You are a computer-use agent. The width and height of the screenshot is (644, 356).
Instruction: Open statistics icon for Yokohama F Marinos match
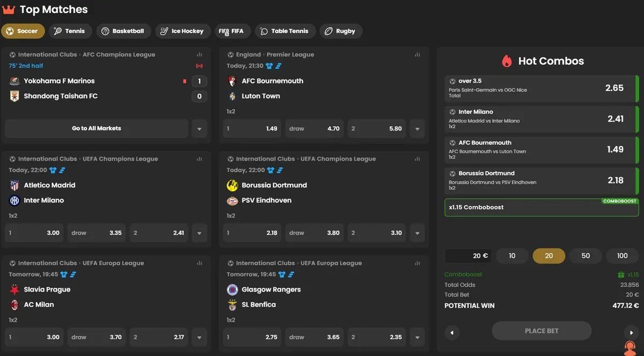[200, 55]
